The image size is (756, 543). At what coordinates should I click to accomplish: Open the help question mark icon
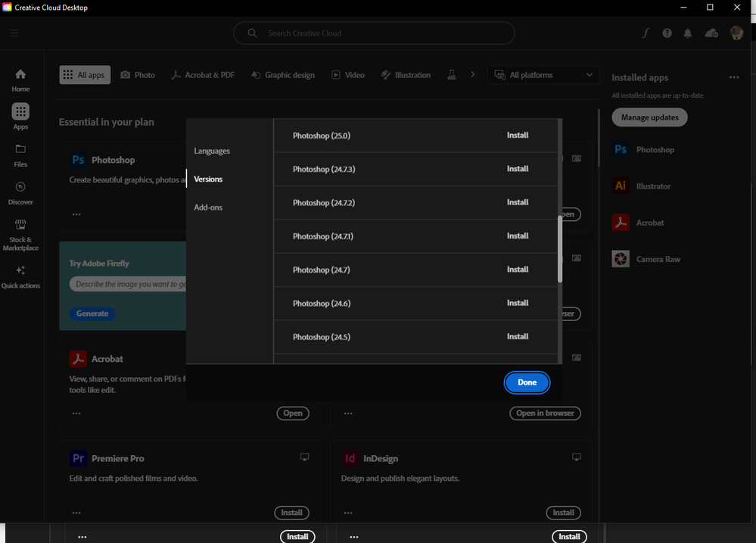click(667, 33)
